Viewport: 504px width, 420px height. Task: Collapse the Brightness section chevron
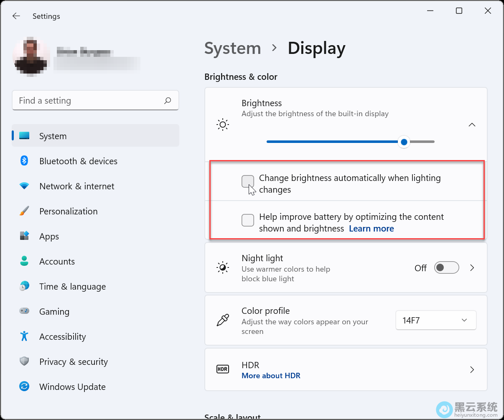click(472, 125)
